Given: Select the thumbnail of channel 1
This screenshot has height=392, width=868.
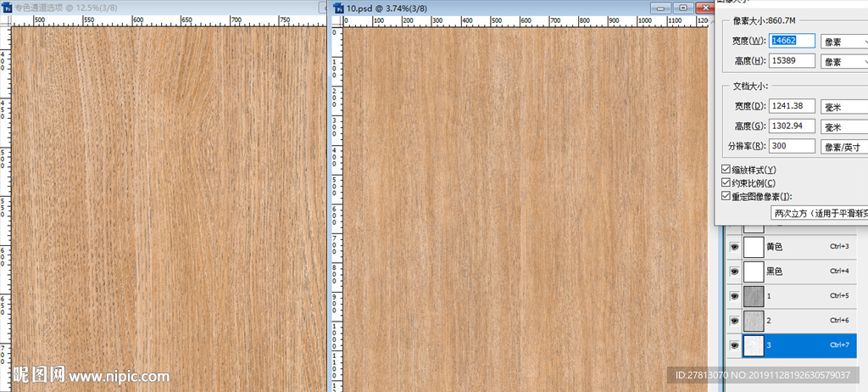Looking at the screenshot, I should [x=754, y=296].
